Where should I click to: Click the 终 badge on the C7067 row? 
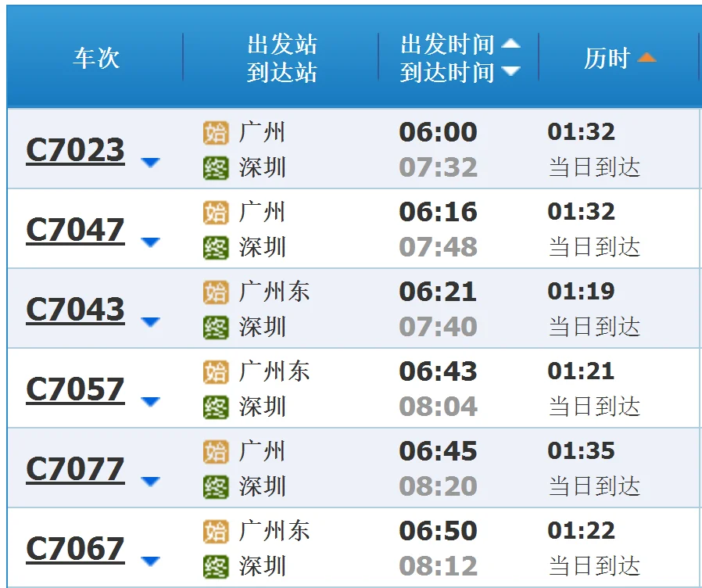(x=215, y=565)
